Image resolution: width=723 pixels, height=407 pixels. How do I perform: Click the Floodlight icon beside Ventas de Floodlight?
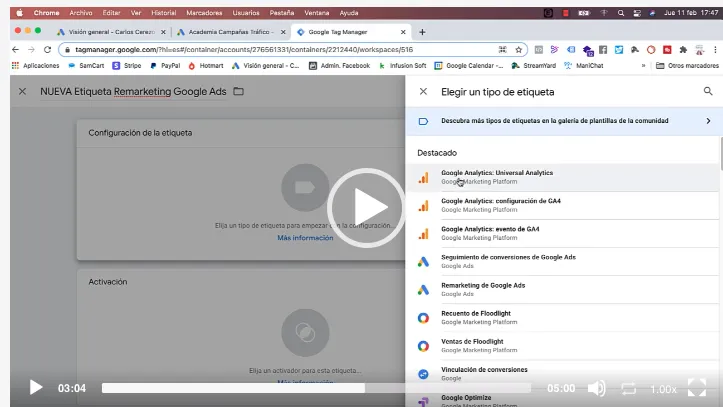click(423, 346)
